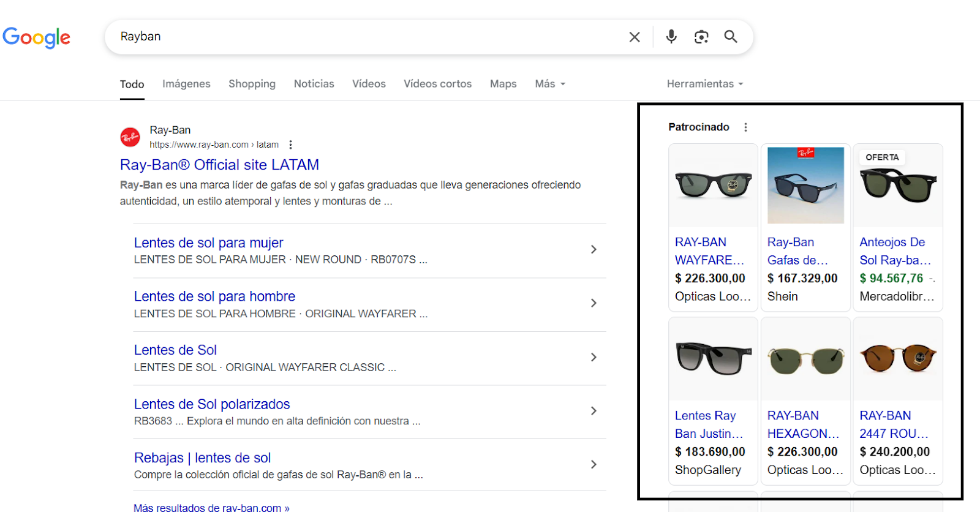Click the Ray-Ban red favicon logo
Image resolution: width=980 pixels, height=512 pixels.
coord(130,137)
